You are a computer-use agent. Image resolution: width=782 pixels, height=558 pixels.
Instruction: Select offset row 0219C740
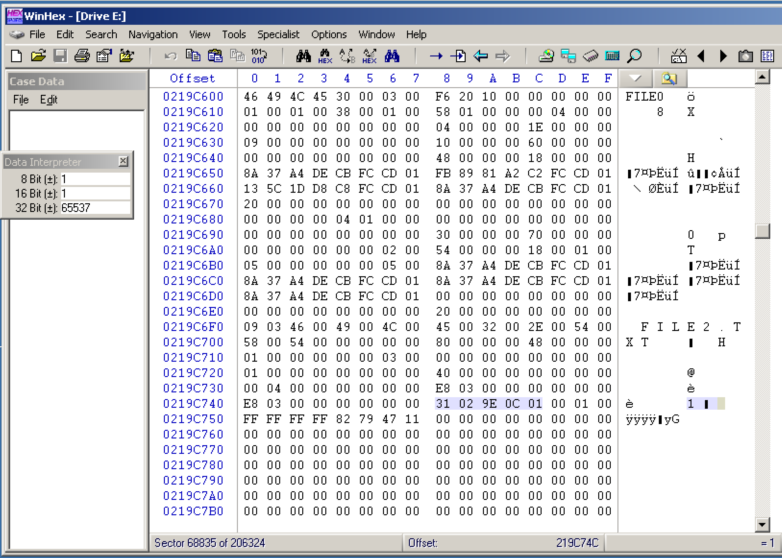point(194,404)
